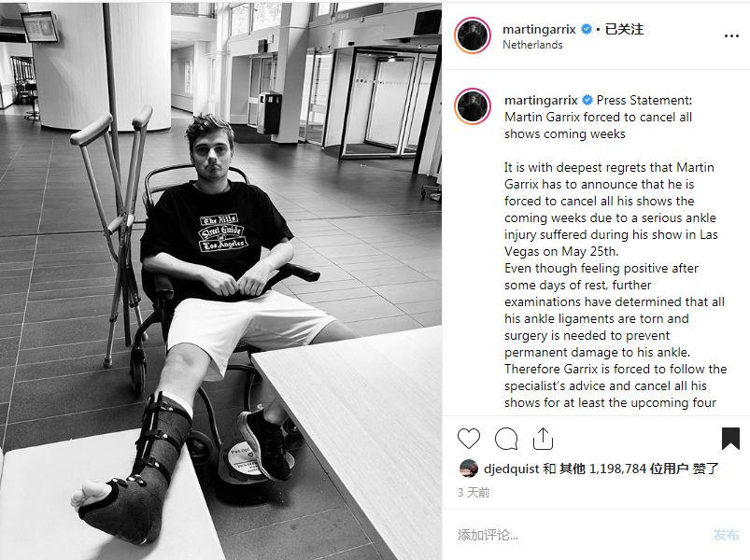Image resolution: width=750 pixels, height=560 pixels.
Task: Toggle the 已关注 following button
Action: (624, 29)
